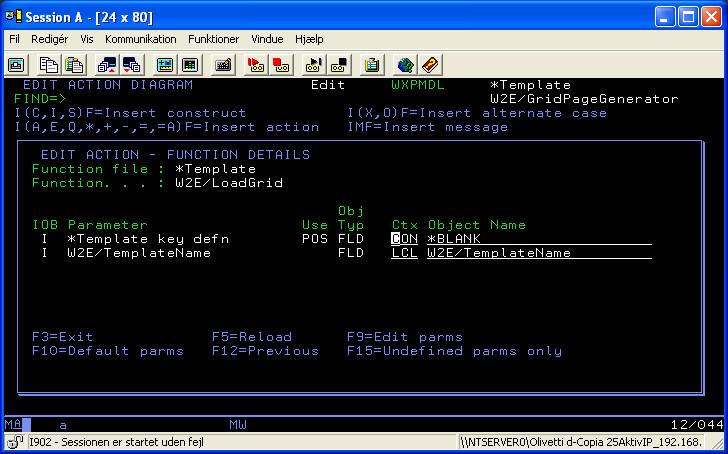Click the cursor position '12/044' indicator

(x=697, y=424)
